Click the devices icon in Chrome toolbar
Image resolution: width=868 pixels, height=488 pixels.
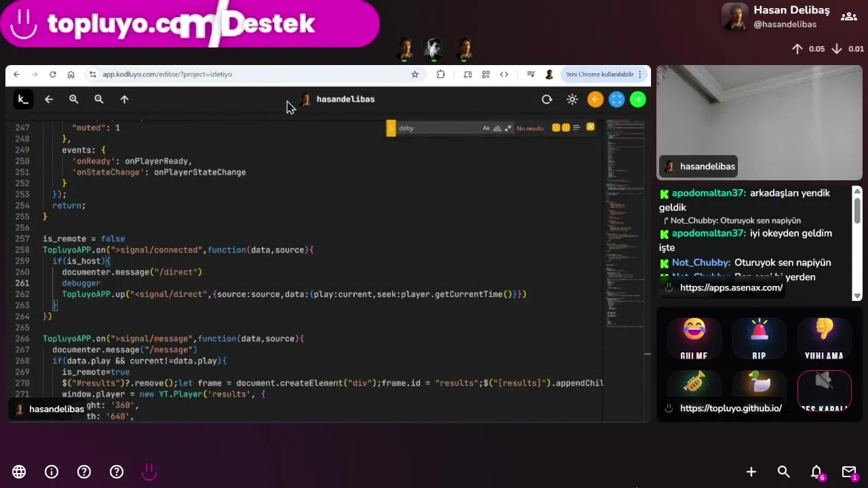468,75
